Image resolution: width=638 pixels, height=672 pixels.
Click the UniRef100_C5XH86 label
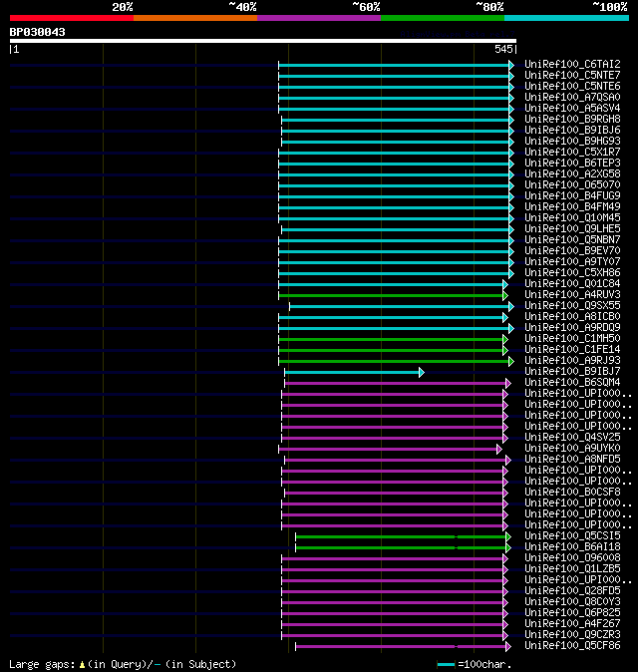[572, 272]
